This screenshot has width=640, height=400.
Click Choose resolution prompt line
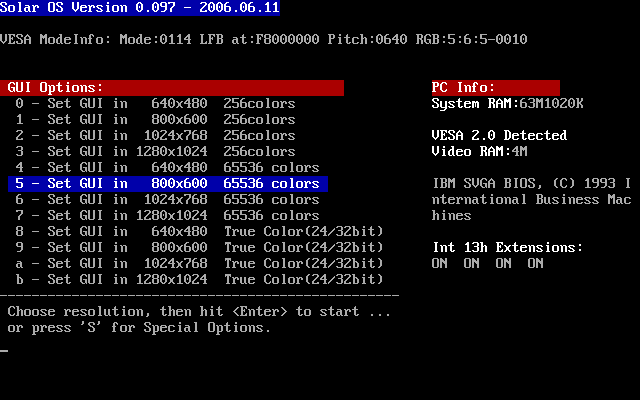pyautogui.click(x=199, y=311)
